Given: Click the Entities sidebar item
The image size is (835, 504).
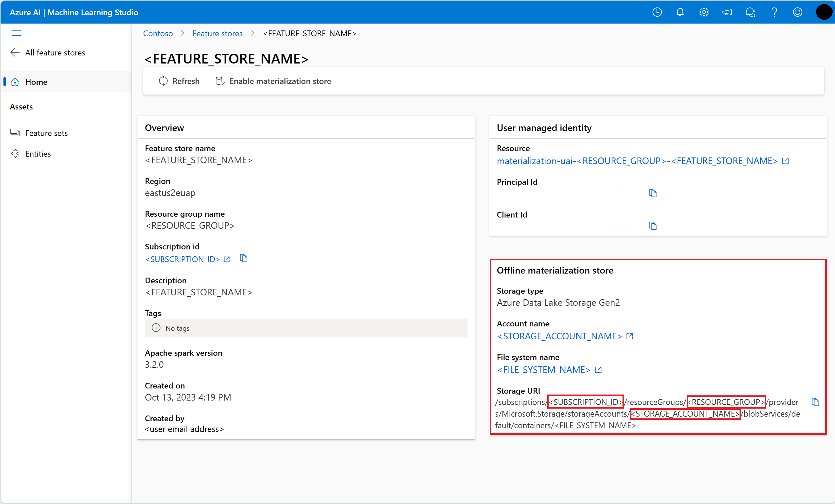Looking at the screenshot, I should 37,154.
